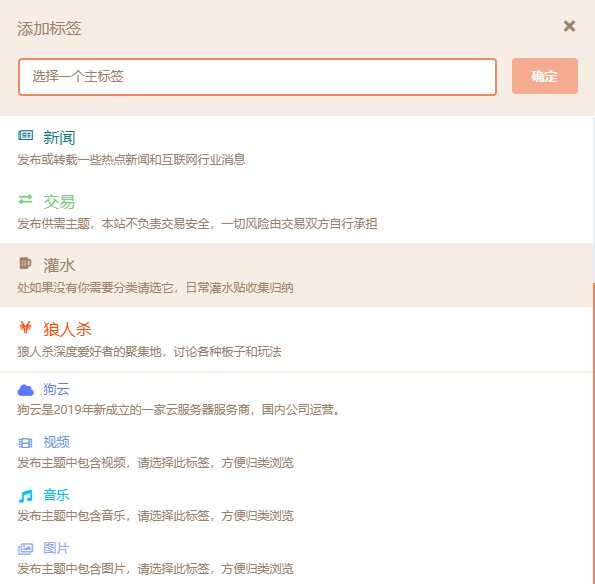Click the 确定 confirm button

point(545,76)
